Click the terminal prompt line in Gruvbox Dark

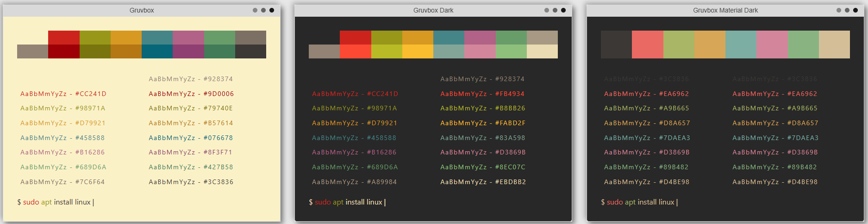click(347, 202)
